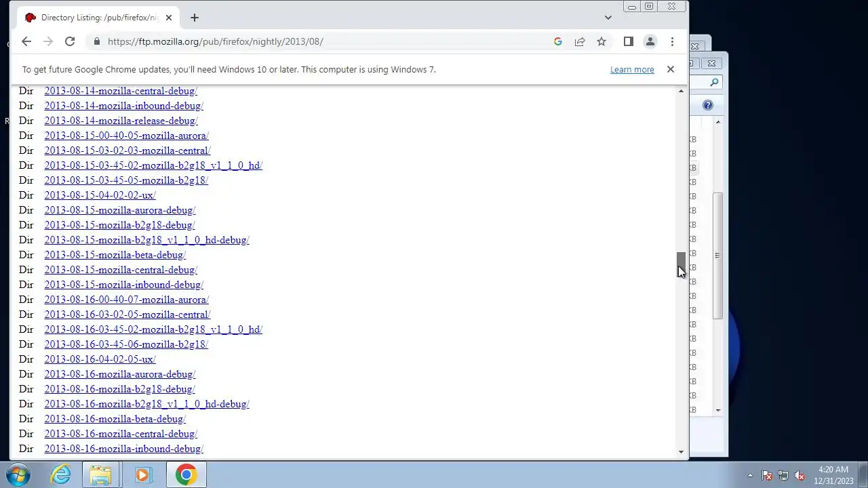Open Chrome three-dot menu

click(672, 41)
